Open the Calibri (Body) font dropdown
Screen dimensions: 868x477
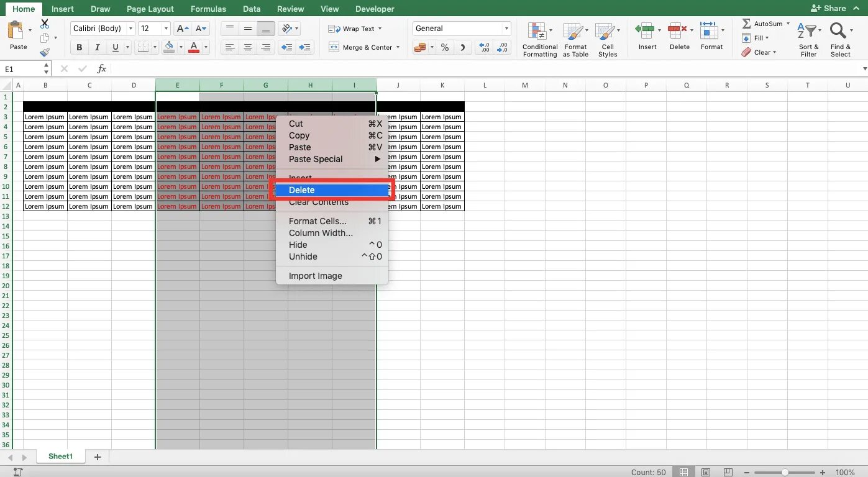pyautogui.click(x=130, y=29)
